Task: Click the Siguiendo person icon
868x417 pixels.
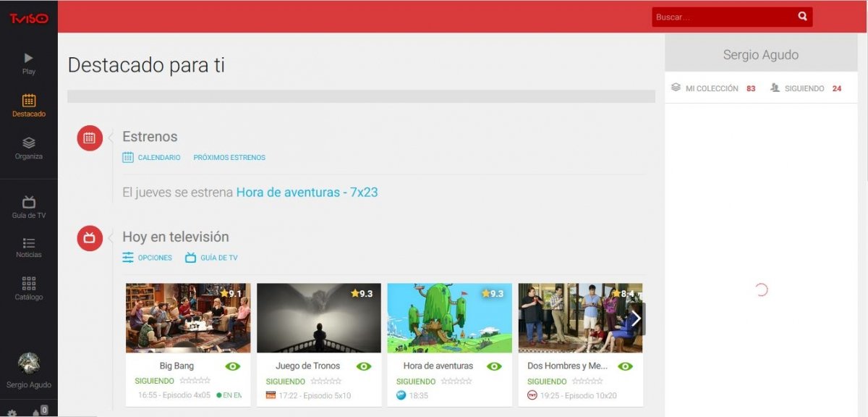Action: (x=775, y=88)
